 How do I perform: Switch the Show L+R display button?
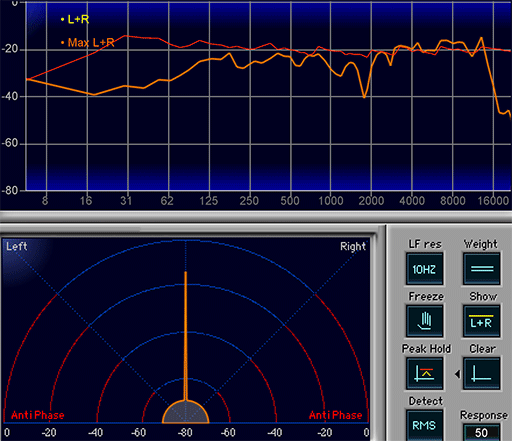point(482,321)
